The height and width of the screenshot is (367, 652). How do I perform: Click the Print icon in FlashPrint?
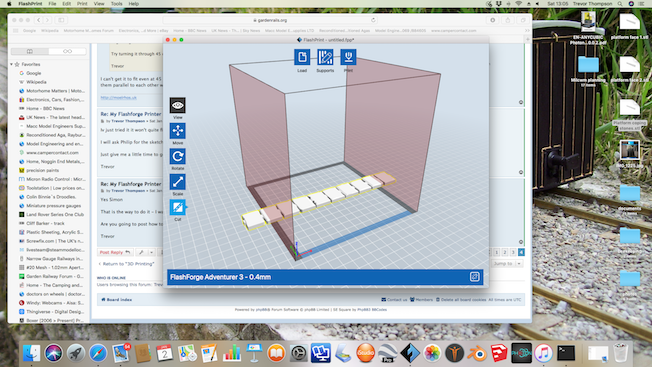coord(348,57)
